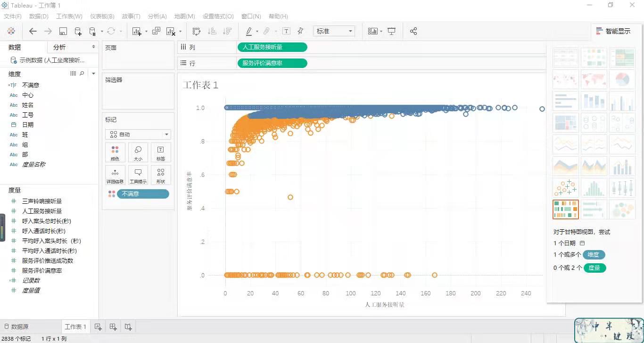Open presentation mode from the toolbar
Screen dimensions: 644x343
coord(391,31)
